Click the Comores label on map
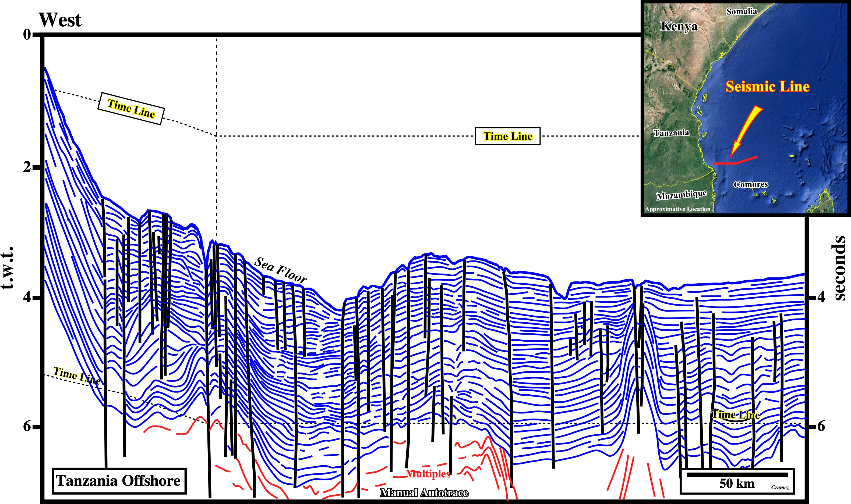This screenshot has height=504, width=851. (751, 184)
